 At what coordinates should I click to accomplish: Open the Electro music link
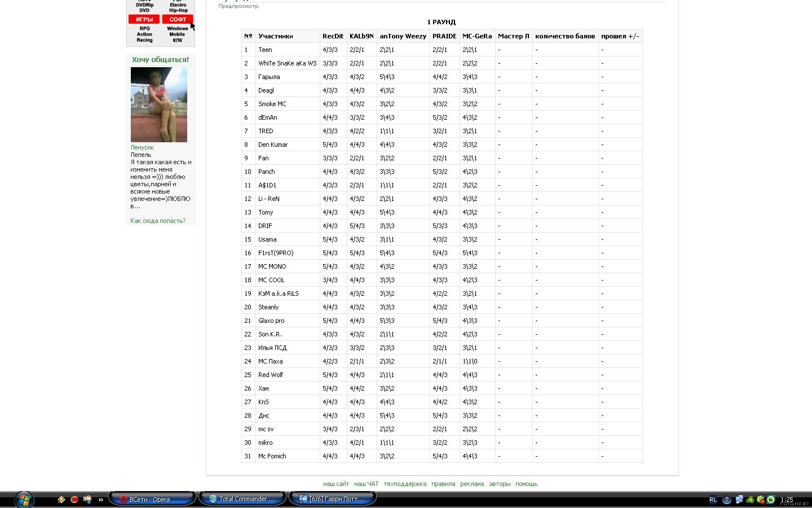pos(178,5)
